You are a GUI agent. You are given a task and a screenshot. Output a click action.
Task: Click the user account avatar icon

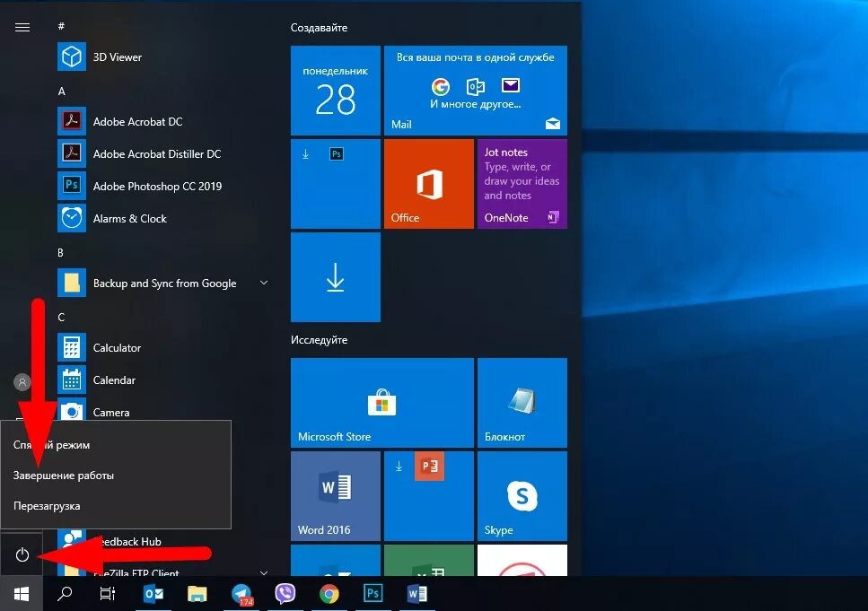(x=22, y=382)
